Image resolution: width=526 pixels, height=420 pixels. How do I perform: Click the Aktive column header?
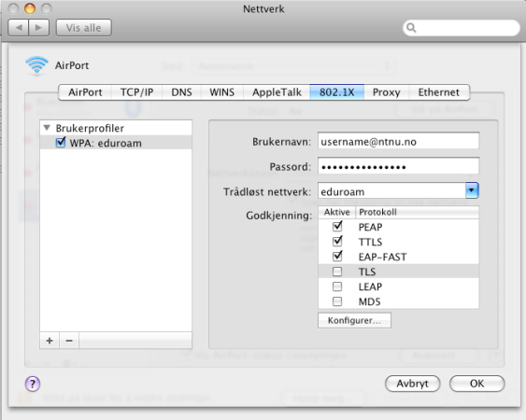pos(336,212)
